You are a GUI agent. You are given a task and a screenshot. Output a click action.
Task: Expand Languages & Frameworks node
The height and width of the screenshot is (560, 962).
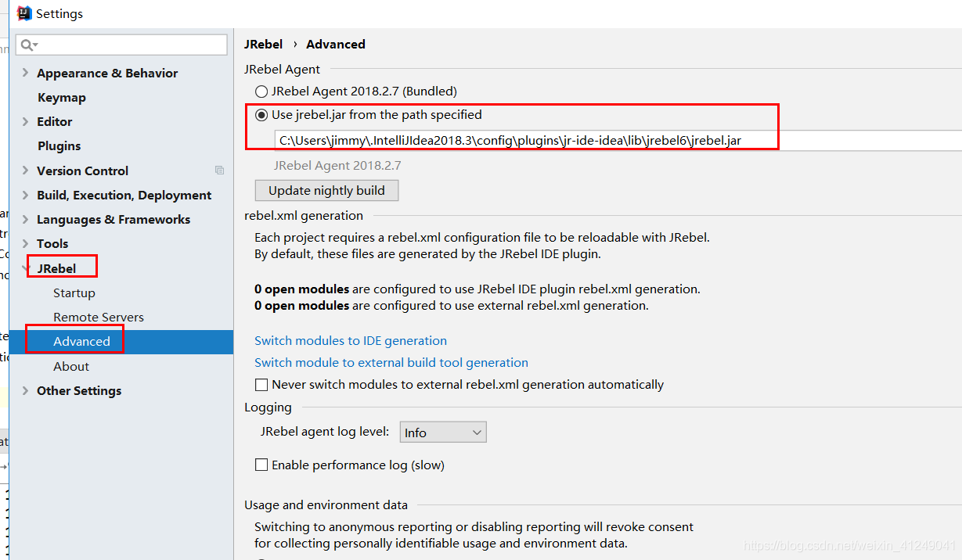pyautogui.click(x=26, y=219)
